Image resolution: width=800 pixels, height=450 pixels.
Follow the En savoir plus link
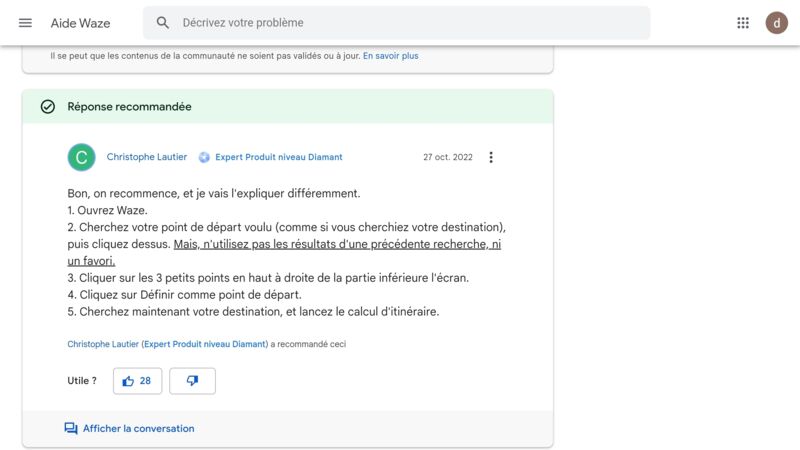[x=390, y=56]
